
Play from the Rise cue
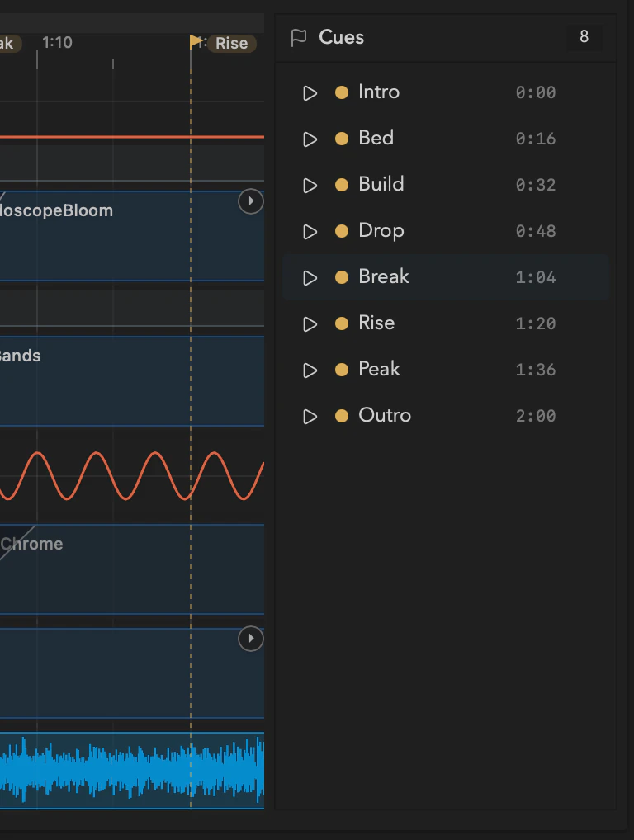pyautogui.click(x=310, y=324)
